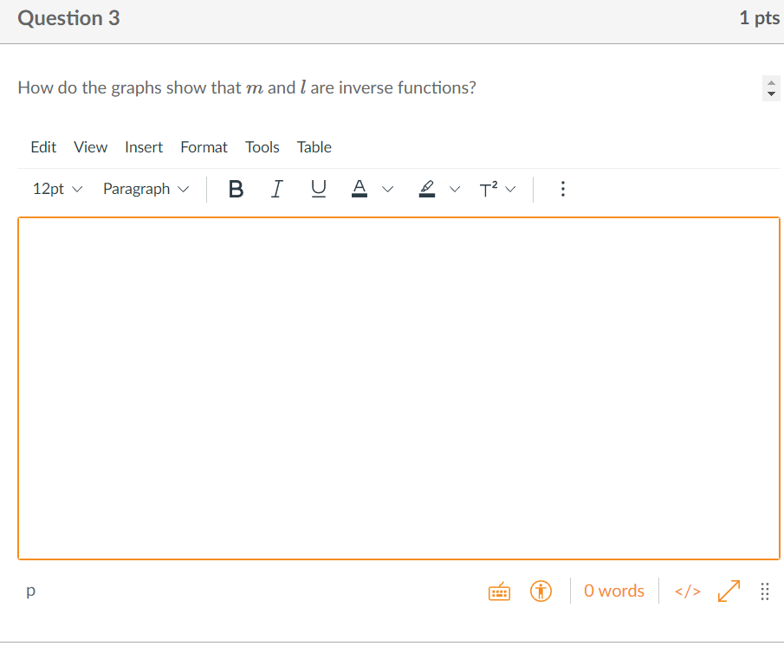The height and width of the screenshot is (672, 784).
Task: Open the Table menu
Action: click(314, 147)
